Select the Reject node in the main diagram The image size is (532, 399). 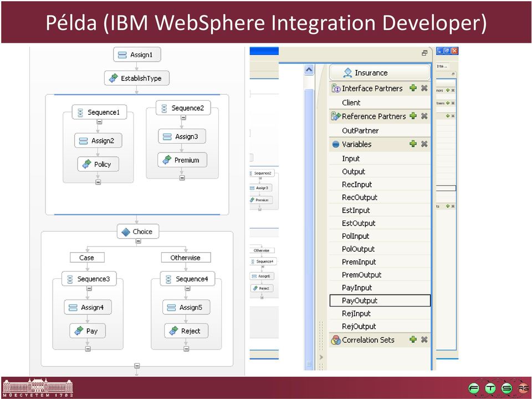[186, 331]
